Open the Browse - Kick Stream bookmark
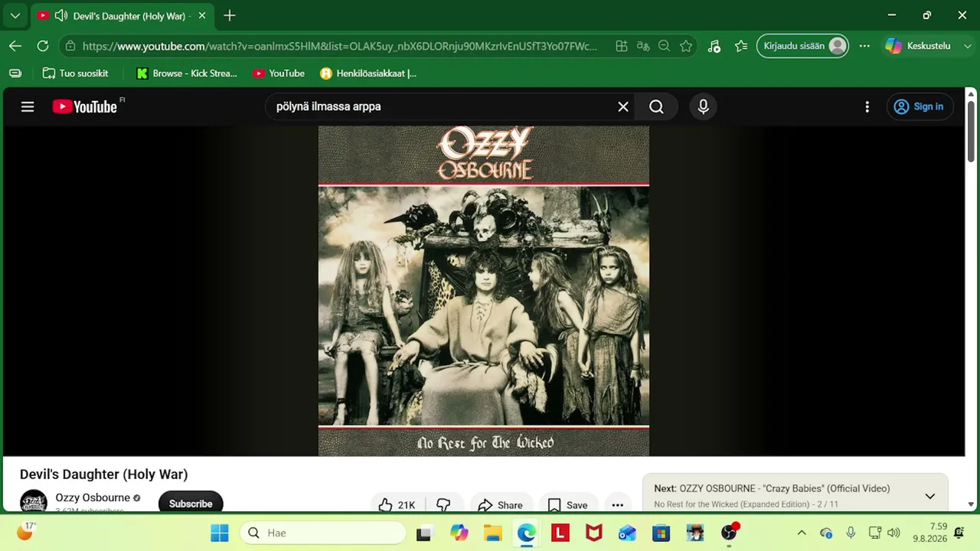 click(187, 73)
